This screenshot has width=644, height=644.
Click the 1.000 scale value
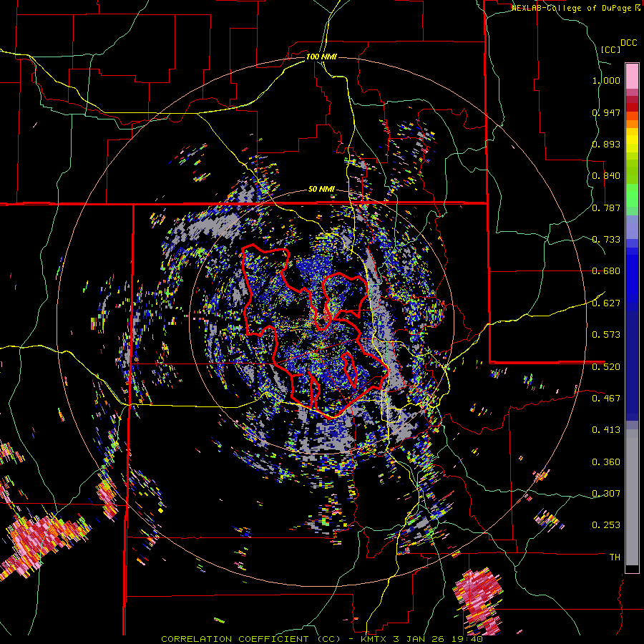606,80
